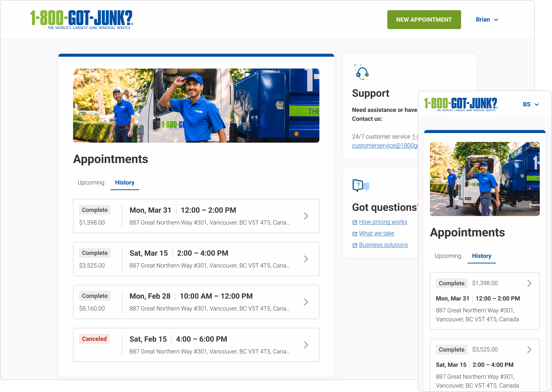Select the History tab in desktop view
The width and height of the screenshot is (552, 392).
pyautogui.click(x=125, y=182)
